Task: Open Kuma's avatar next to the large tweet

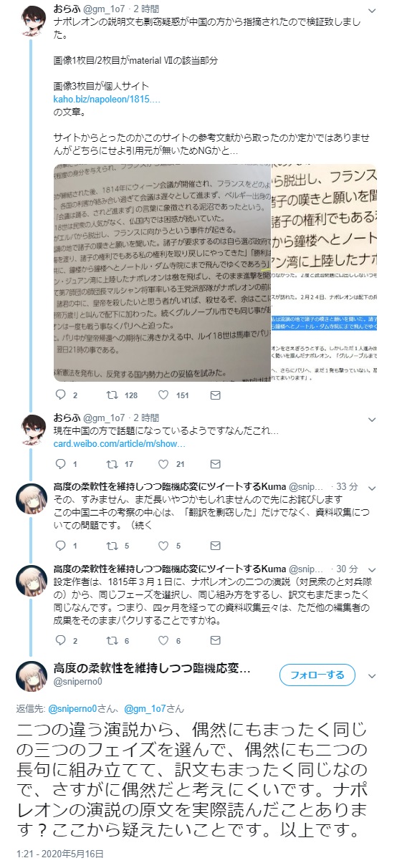Action: (x=32, y=676)
